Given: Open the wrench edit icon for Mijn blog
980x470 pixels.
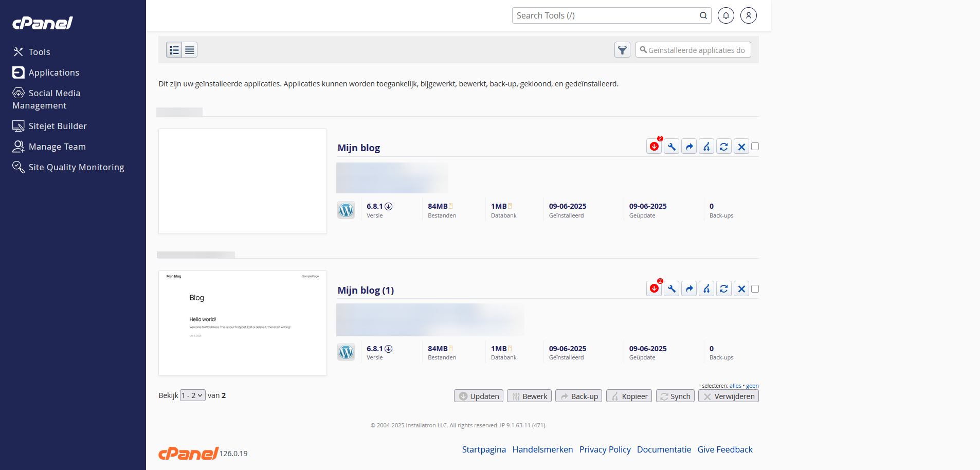Looking at the screenshot, I should [672, 147].
